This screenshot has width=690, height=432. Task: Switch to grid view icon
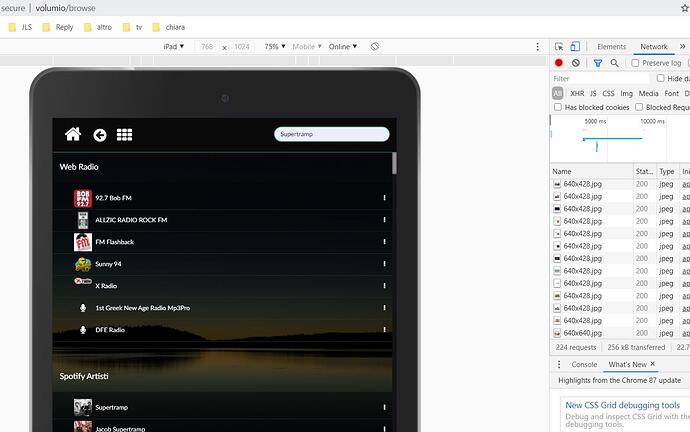pos(125,135)
